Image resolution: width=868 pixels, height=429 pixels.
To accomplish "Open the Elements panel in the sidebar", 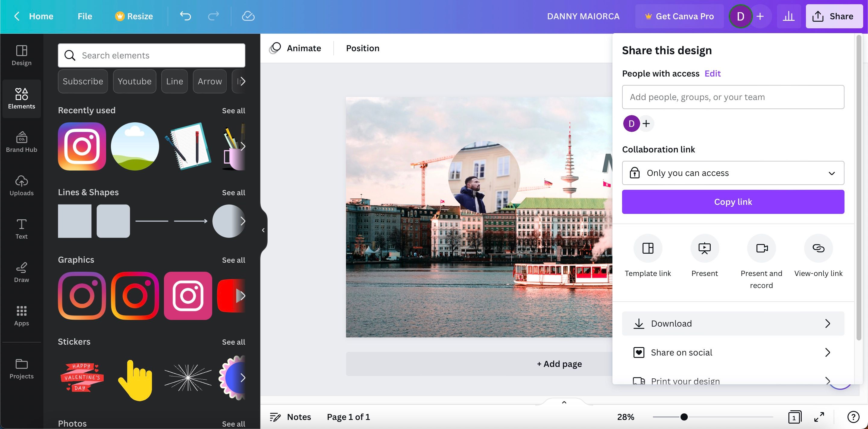I will coord(21,99).
